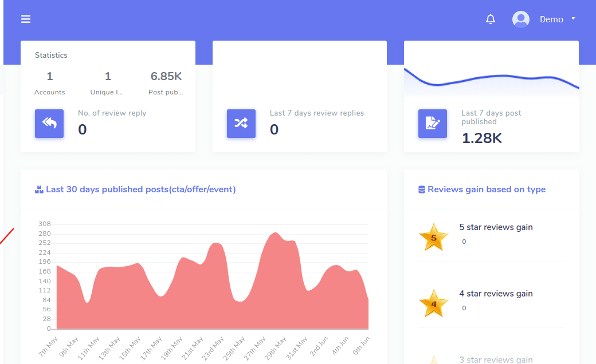Click the 6.85K post published statistic
The width and height of the screenshot is (596, 364).
166,76
